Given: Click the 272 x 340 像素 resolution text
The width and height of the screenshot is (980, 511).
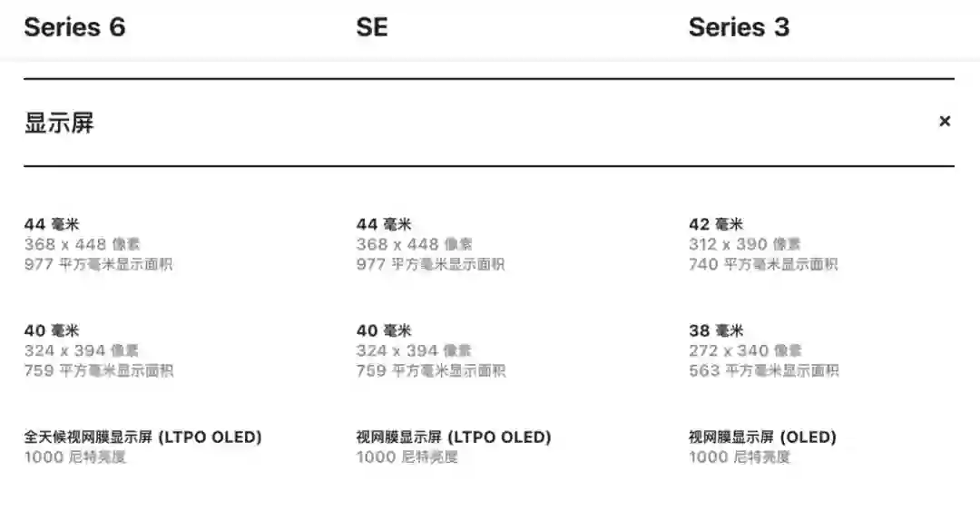Looking at the screenshot, I should (x=745, y=350).
